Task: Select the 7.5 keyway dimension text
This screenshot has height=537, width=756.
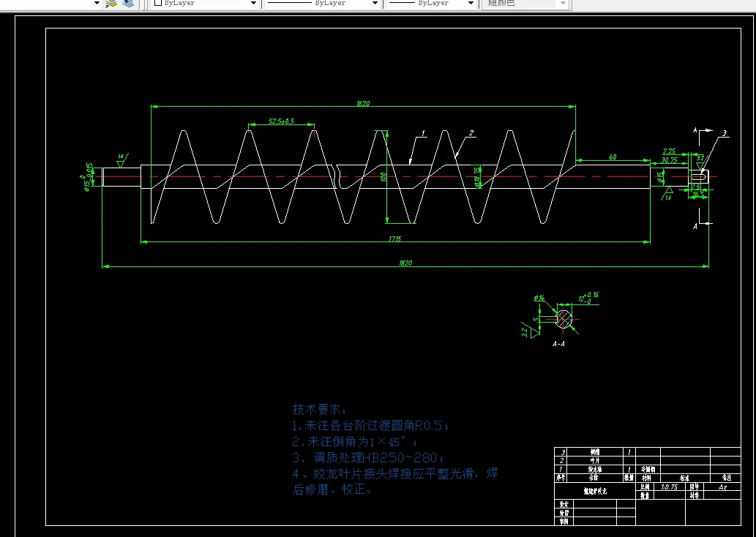Action: coord(696,187)
